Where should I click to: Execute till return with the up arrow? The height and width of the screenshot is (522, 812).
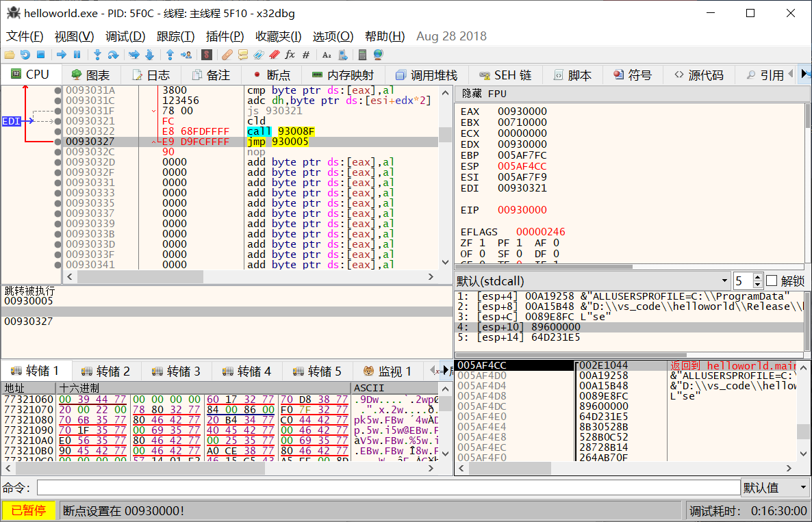[x=170, y=55]
